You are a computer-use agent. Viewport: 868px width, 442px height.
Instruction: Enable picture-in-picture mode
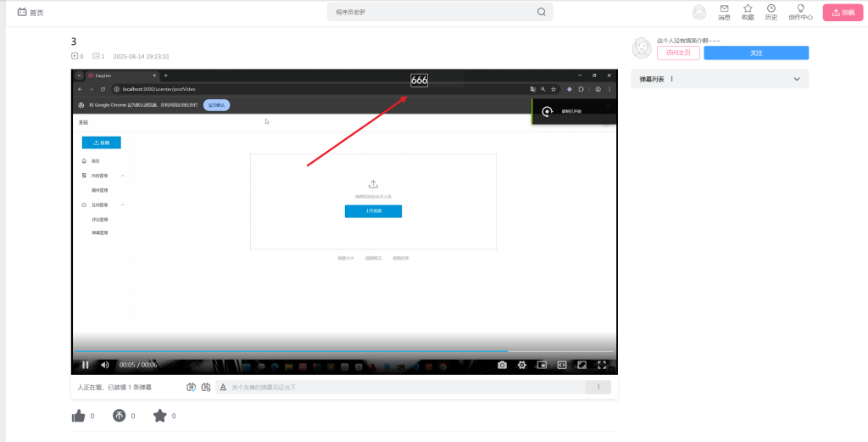point(542,365)
